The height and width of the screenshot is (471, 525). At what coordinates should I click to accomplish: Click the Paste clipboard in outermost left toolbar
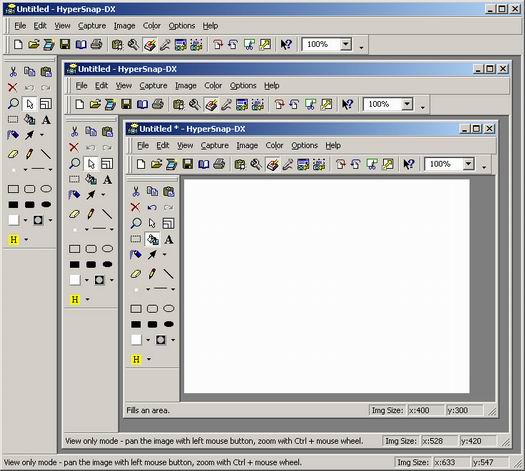[46, 72]
